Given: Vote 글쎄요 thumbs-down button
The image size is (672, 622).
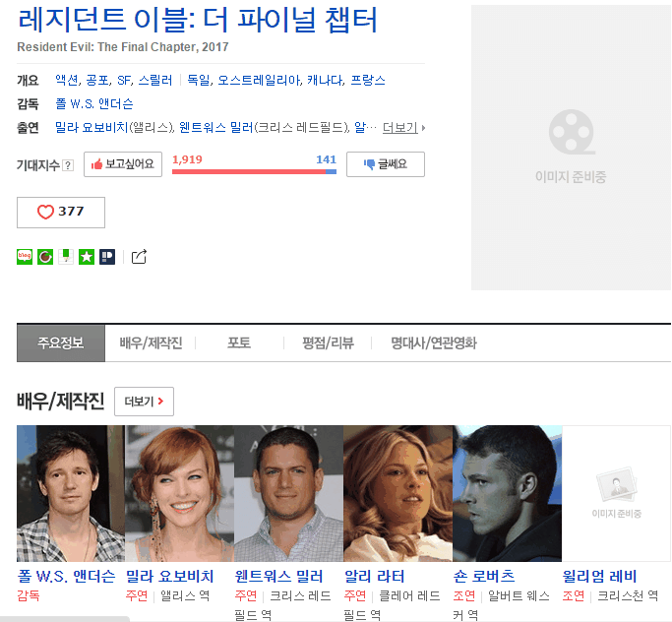Looking at the screenshot, I should [x=386, y=164].
